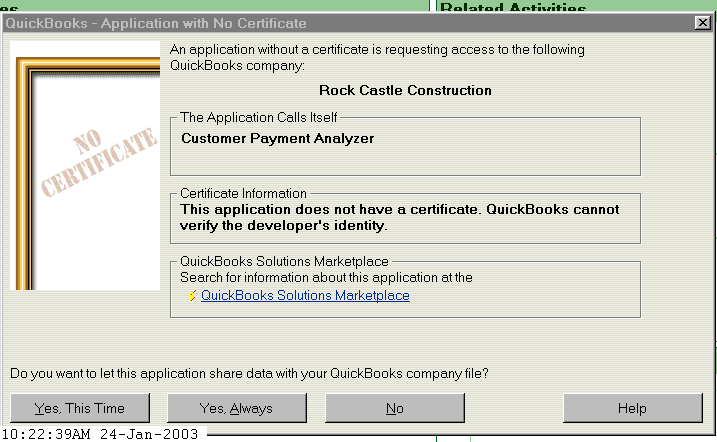Choose the Yes, Always button
The image size is (717, 442).
tap(237, 408)
